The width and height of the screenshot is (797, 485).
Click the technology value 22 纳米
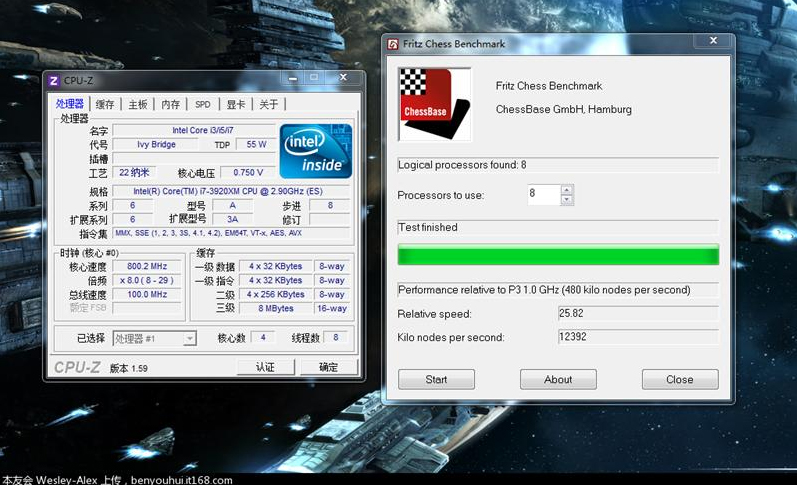(x=134, y=172)
